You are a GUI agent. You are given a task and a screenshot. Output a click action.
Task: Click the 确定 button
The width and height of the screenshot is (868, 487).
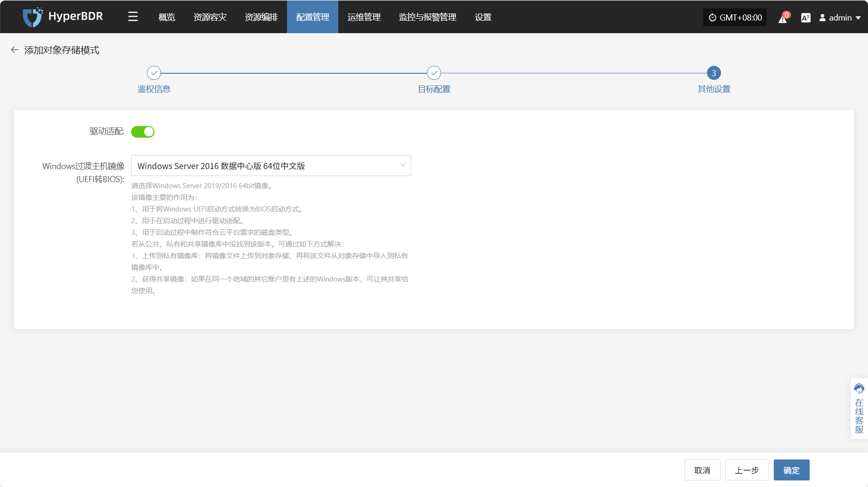pyautogui.click(x=791, y=470)
